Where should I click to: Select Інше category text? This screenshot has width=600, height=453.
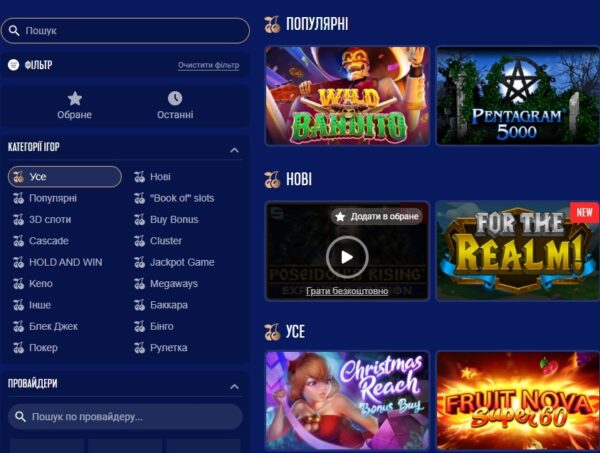(40, 305)
